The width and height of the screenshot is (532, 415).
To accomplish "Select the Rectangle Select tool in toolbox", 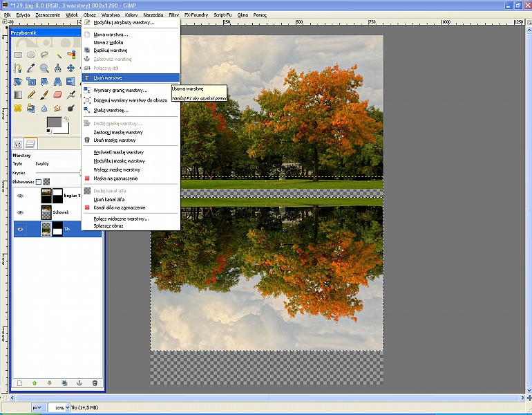I will pos(18,55).
